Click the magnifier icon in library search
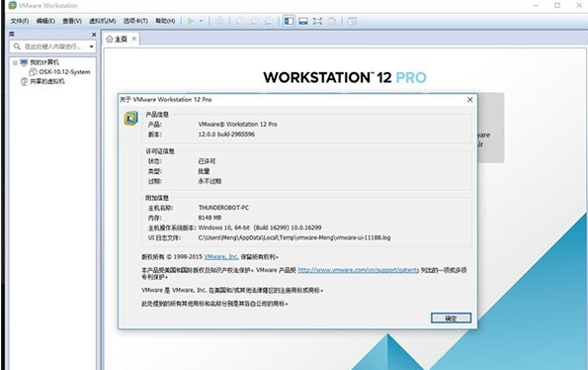 pos(17,46)
